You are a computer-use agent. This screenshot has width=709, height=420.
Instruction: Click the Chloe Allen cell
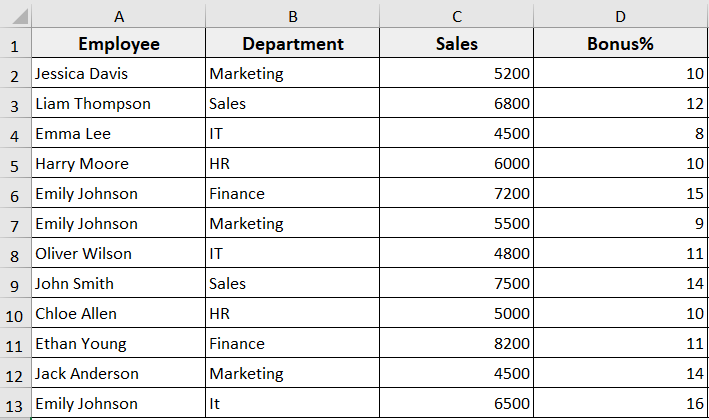click(118, 314)
